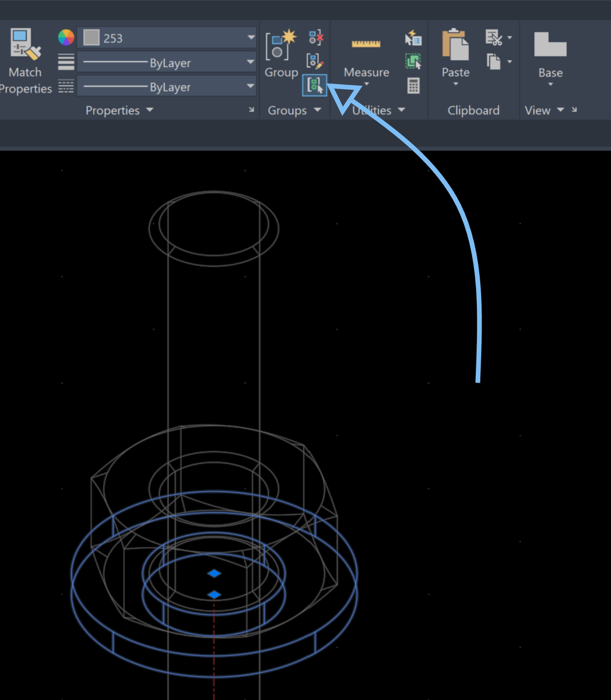Ungroup objects using the Ungroup icon
The width and height of the screenshot is (611, 700).
point(315,37)
